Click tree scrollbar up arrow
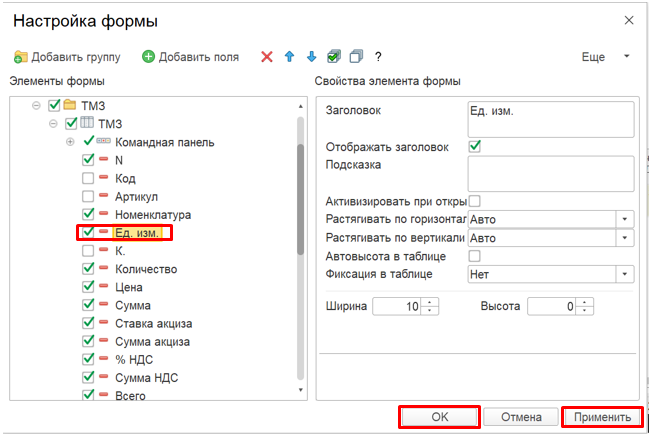Viewport: 655px width, 438px height. point(300,107)
